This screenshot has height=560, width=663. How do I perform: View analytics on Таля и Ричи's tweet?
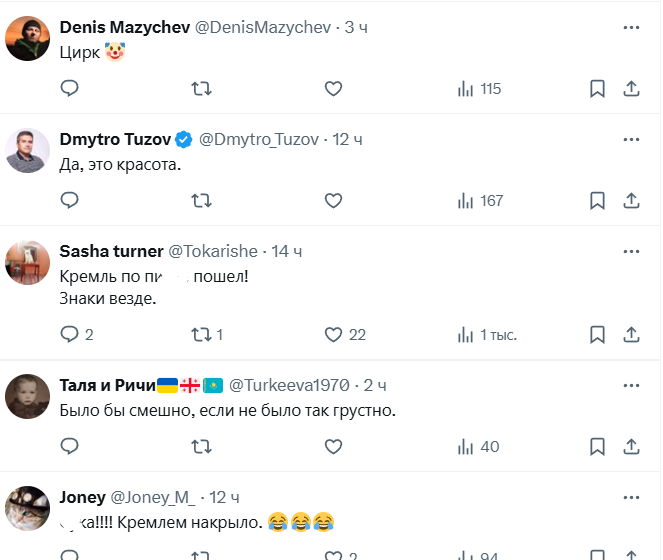tap(466, 447)
